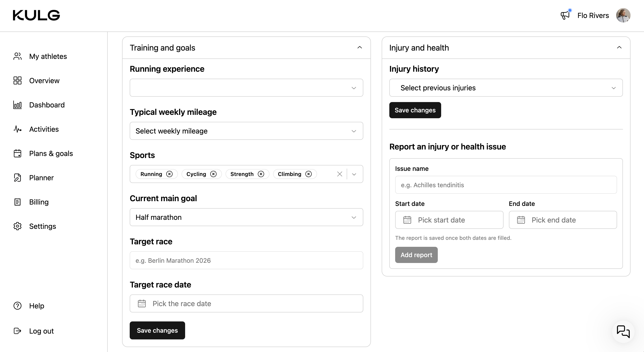
Task: Remove the Climbing sport tag
Action: pos(309,174)
